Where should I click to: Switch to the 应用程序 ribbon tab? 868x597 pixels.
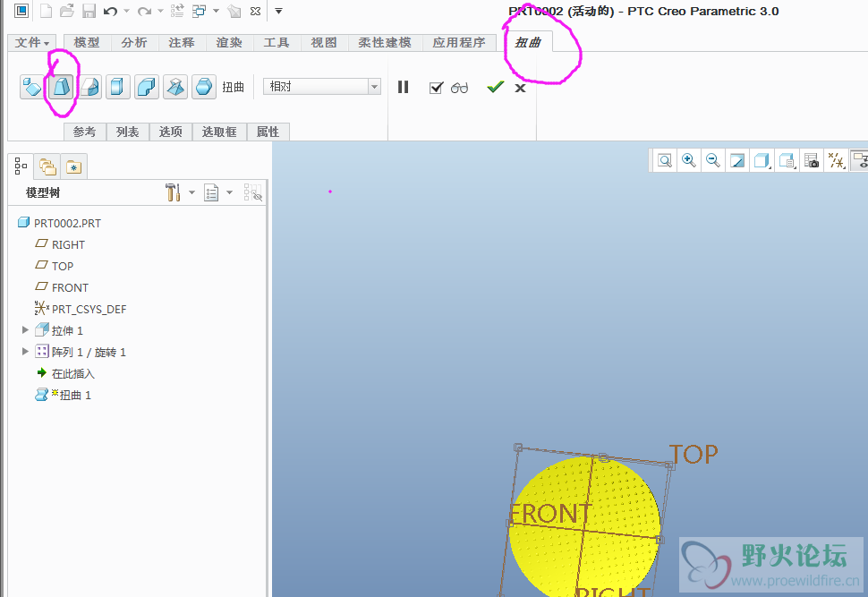pos(459,43)
